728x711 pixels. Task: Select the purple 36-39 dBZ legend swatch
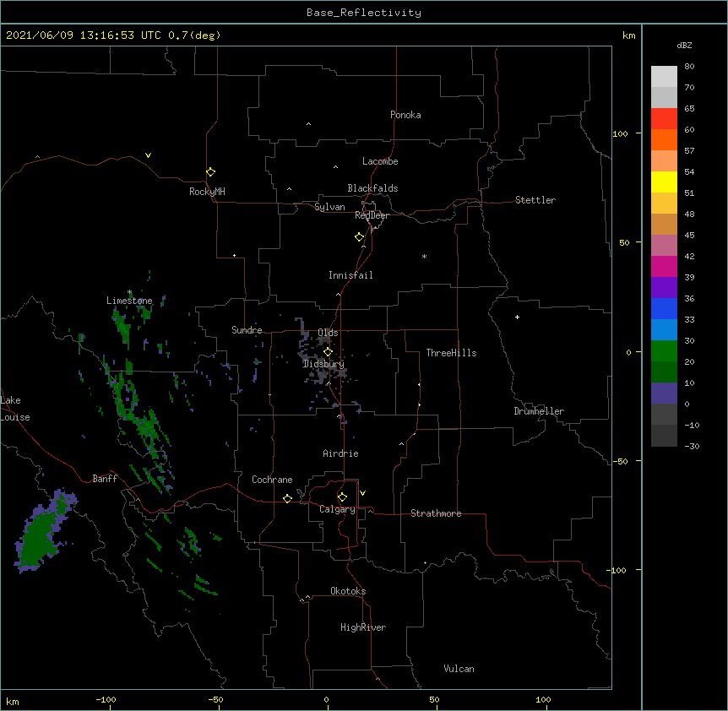click(x=664, y=288)
